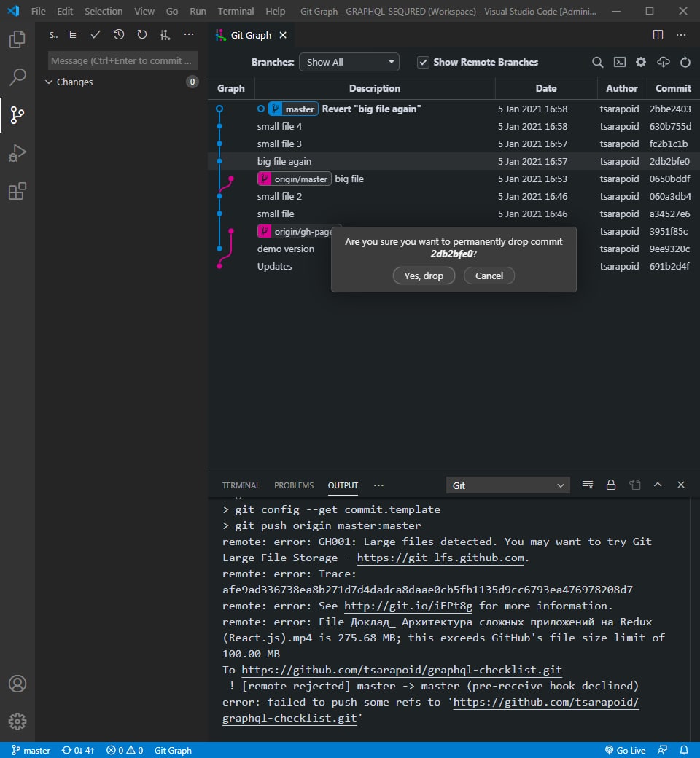Open the Extensions view
This screenshot has height=758, width=700.
(17, 192)
